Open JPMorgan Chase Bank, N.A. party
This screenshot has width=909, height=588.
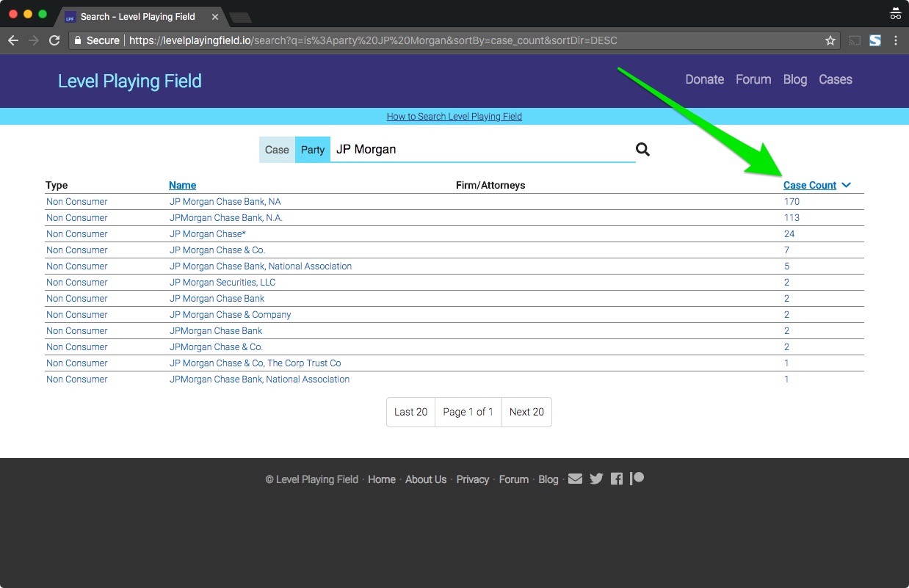coord(226,217)
